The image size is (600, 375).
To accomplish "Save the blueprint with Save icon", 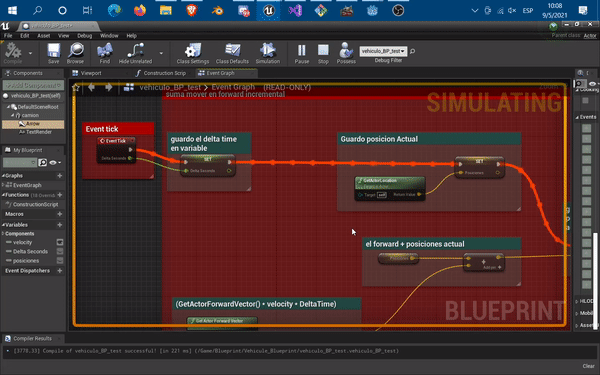I will pos(54,53).
